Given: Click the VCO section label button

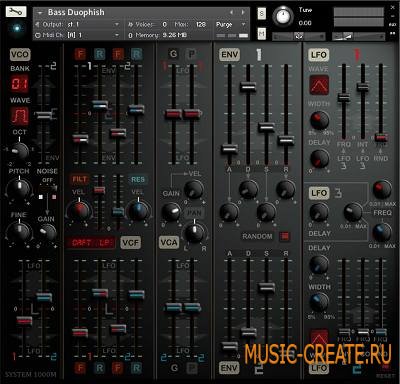Looking at the screenshot, I should 20,54.
